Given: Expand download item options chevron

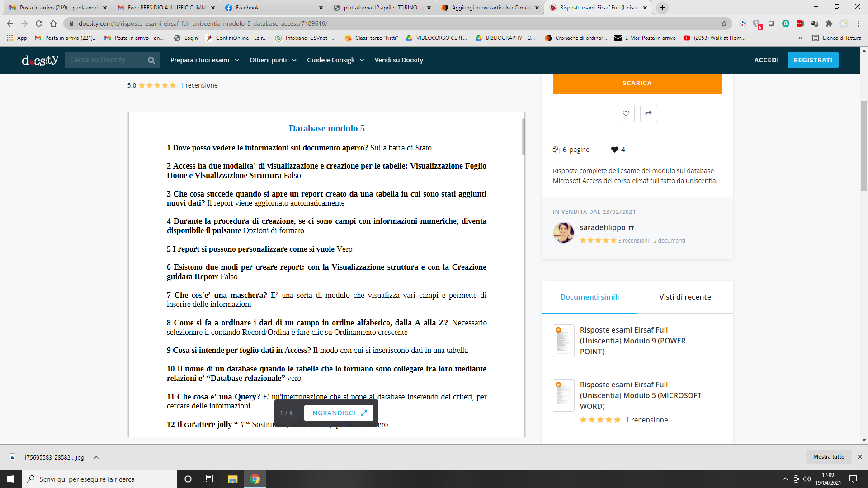Looking at the screenshot, I should pos(96,457).
